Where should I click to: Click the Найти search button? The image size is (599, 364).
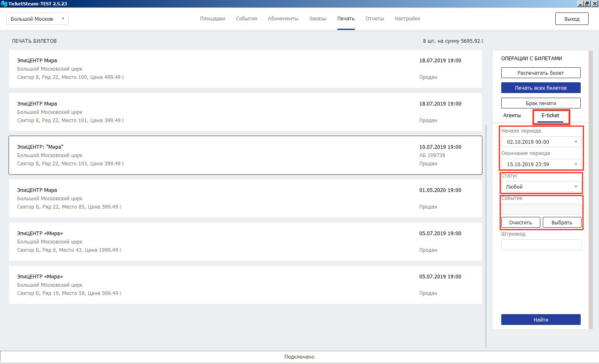pyautogui.click(x=541, y=320)
